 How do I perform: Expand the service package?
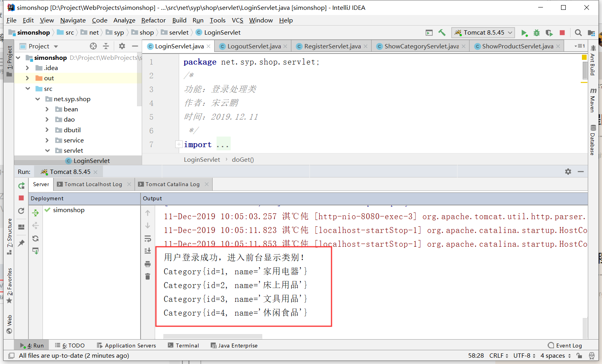click(47, 140)
